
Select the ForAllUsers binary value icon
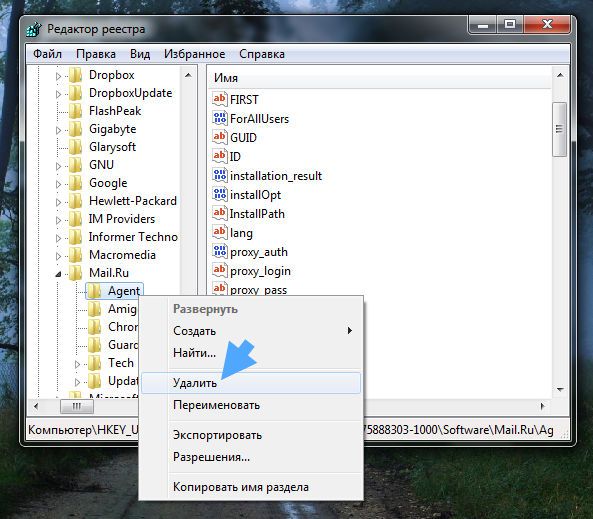click(x=220, y=118)
